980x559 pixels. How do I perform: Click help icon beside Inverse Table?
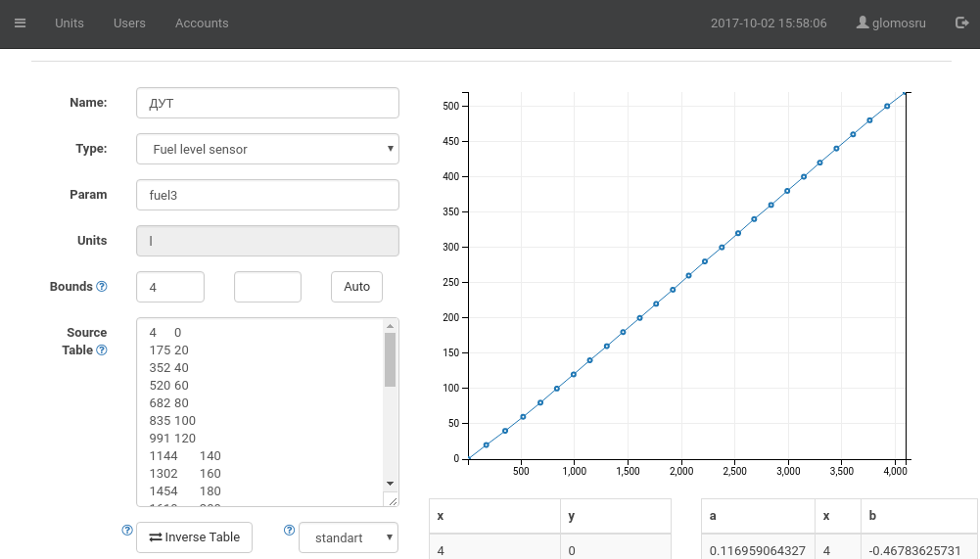(127, 531)
